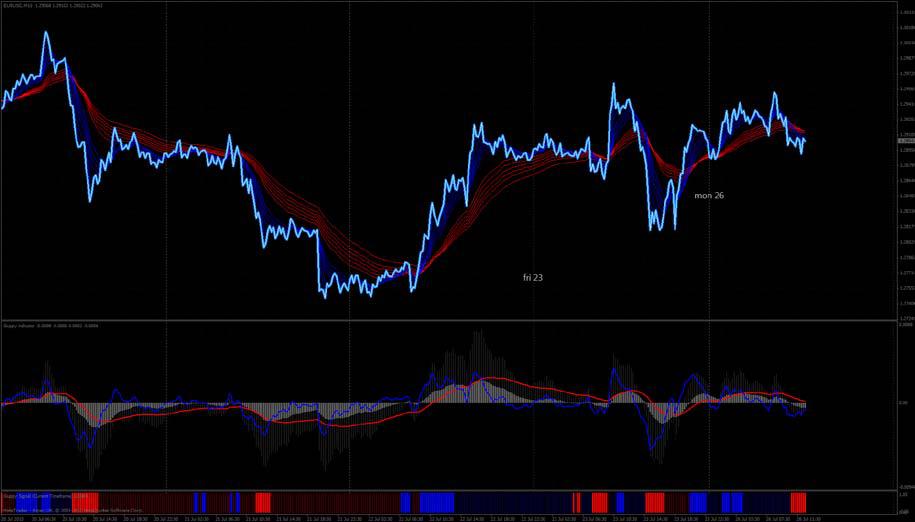The image size is (915, 522).
Task: Click the last price point on the blue line
Action: [x=803, y=140]
